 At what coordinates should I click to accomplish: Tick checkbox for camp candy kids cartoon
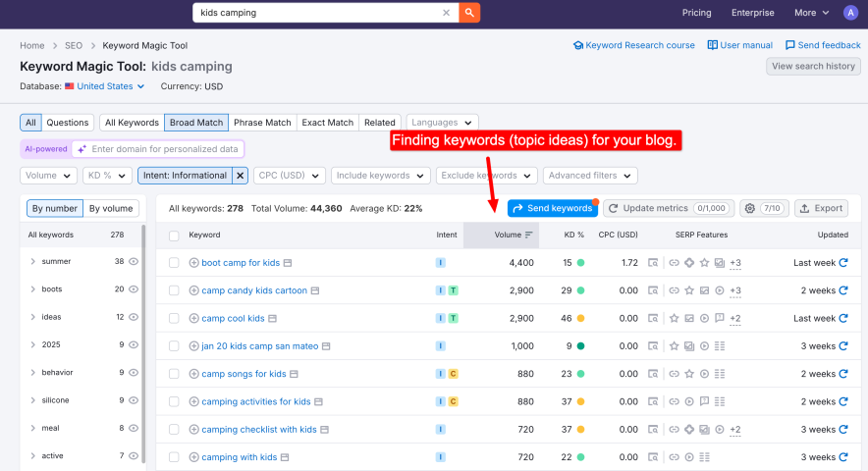tap(174, 290)
